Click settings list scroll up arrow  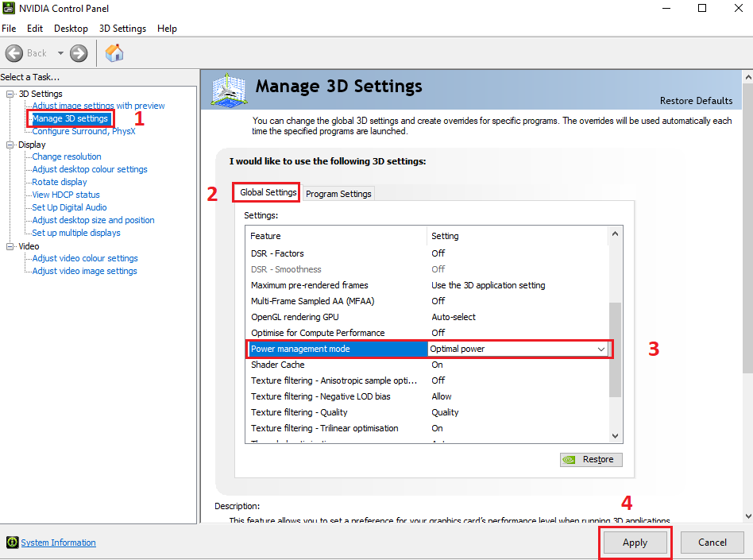615,234
